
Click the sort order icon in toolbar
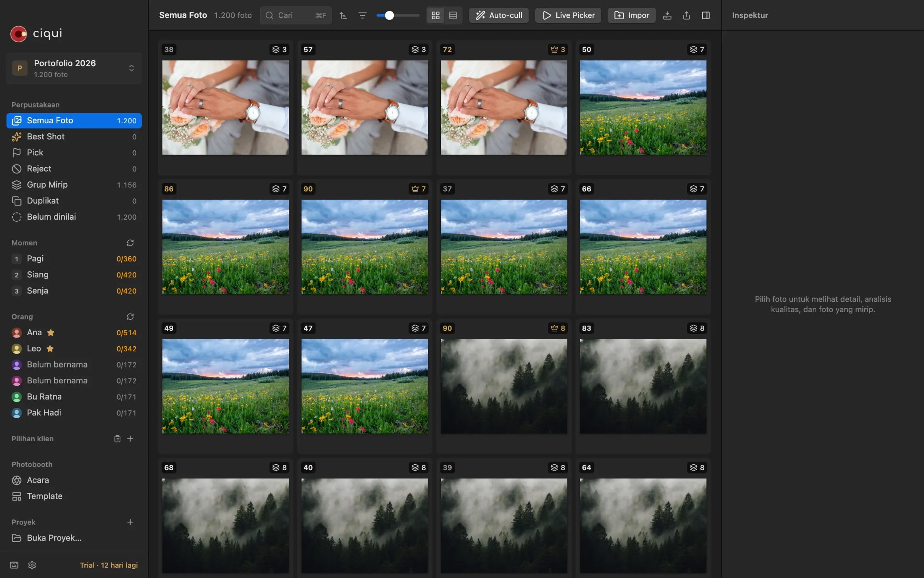click(x=343, y=15)
